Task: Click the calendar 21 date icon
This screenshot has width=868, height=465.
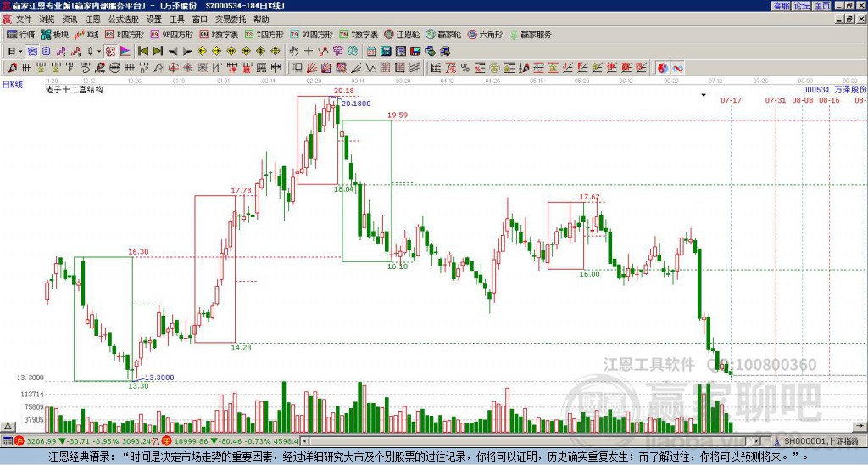Action: click(x=371, y=52)
